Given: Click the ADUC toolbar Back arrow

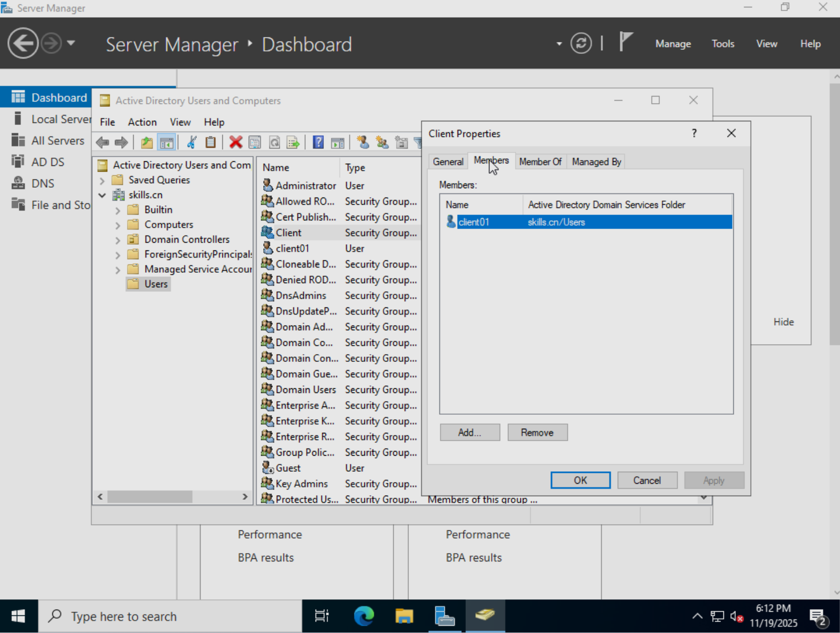Looking at the screenshot, I should pyautogui.click(x=103, y=142).
